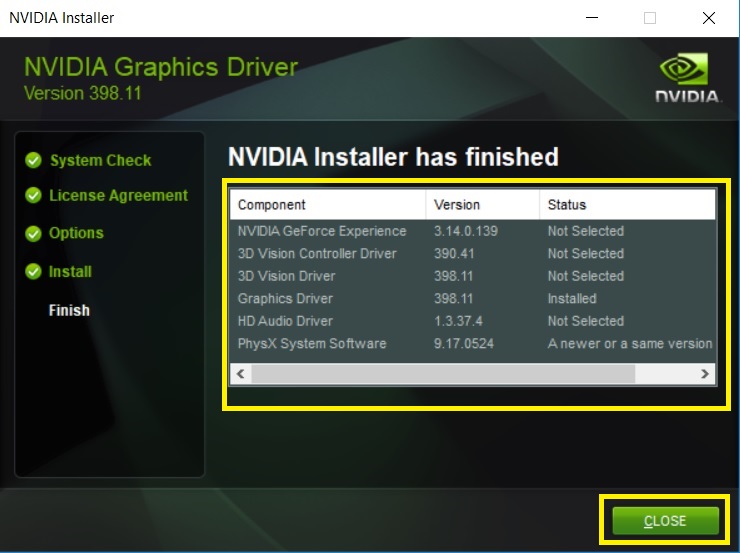740x553 pixels.
Task: Click the horizontal scrollbar thumb
Action: 443,374
